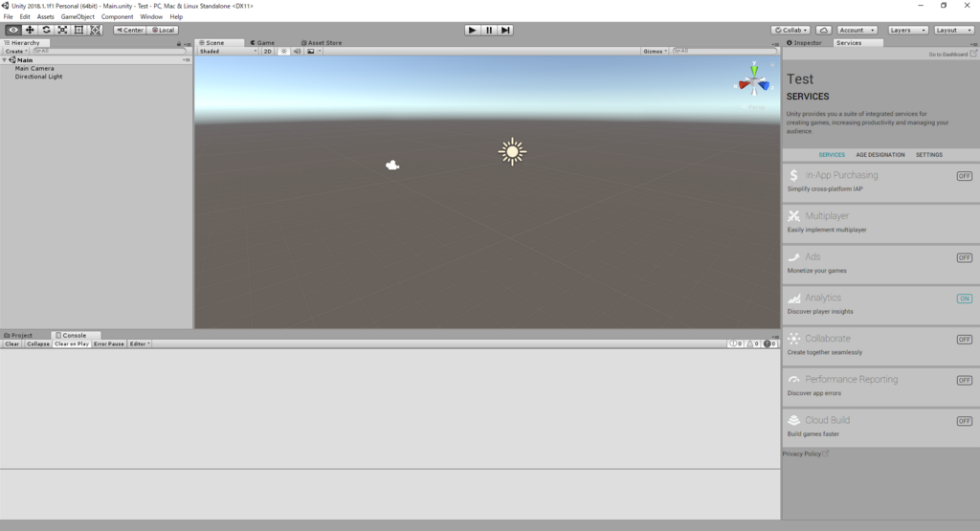
Task: Open the Assets menu
Action: coord(46,17)
